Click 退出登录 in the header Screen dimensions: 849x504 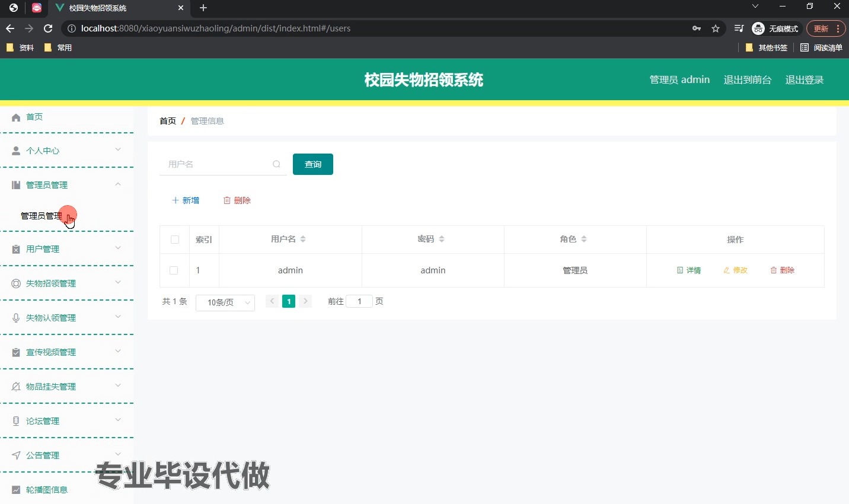tap(805, 80)
